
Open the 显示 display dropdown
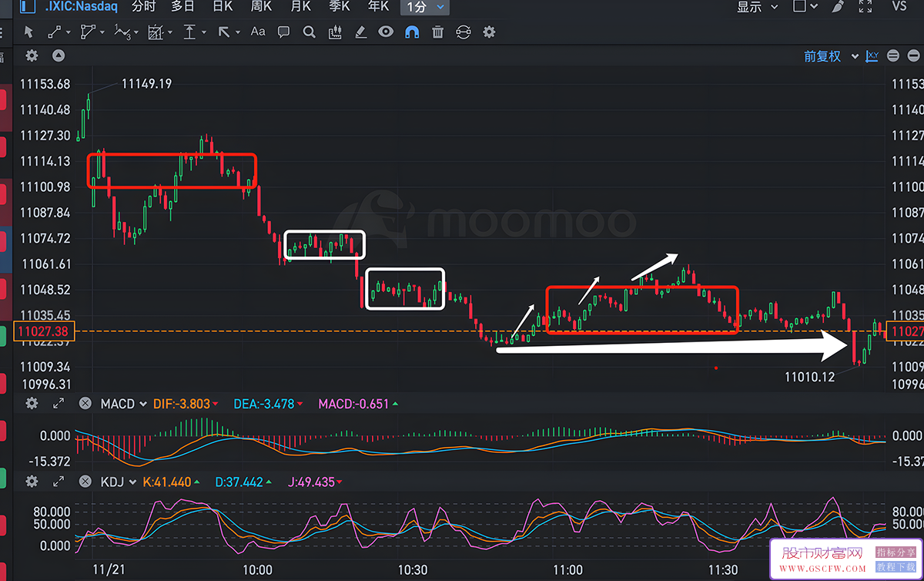point(757,7)
